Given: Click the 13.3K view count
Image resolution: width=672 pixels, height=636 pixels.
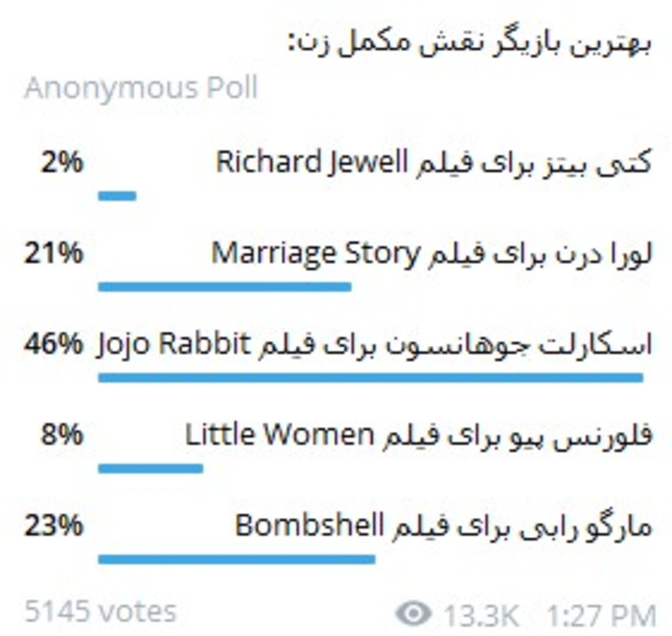Looking at the screenshot, I should click(481, 615).
